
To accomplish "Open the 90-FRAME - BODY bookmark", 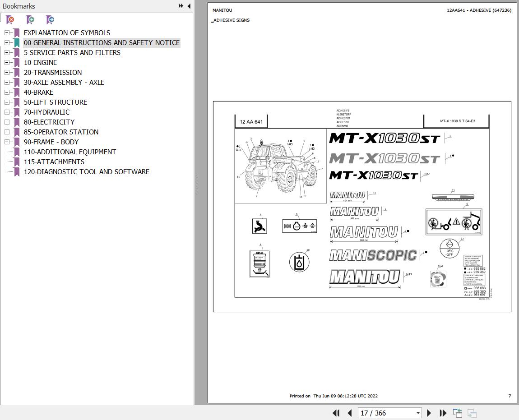I will [x=51, y=142].
